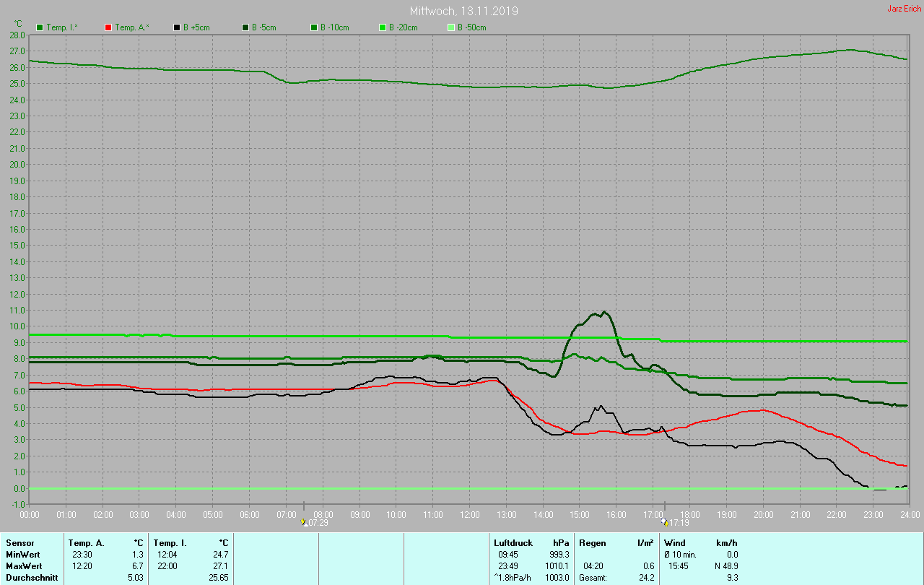This screenshot has width=924, height=585.
Task: Click the Temp. I.* legend color swatch
Action: (x=40, y=27)
